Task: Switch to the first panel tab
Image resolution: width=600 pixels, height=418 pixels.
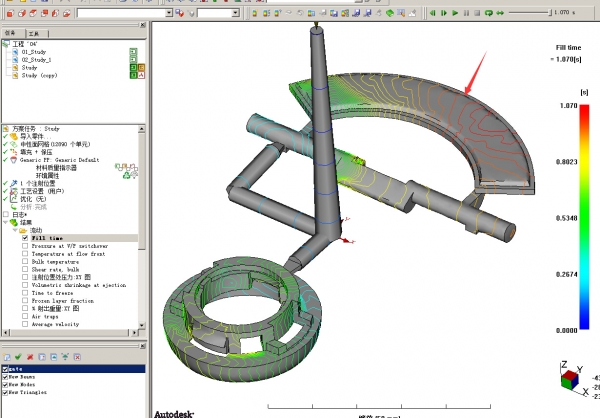Action: coord(11,33)
